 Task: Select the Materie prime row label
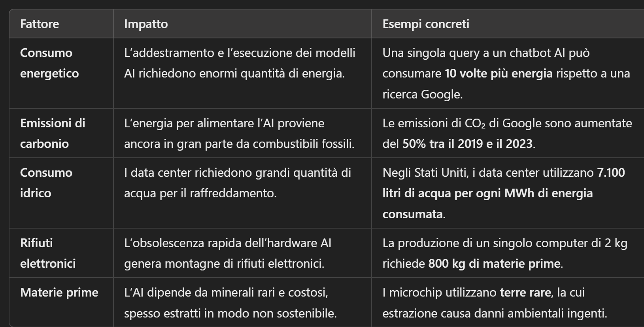pos(59,293)
